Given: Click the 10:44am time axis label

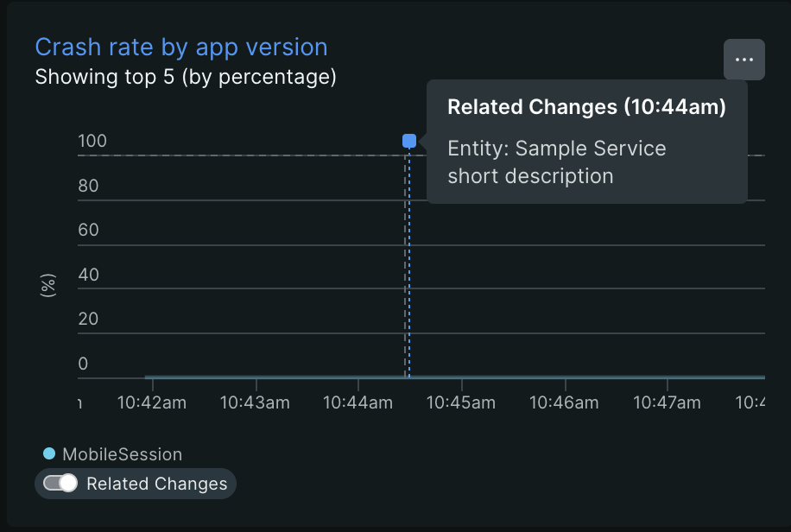Looking at the screenshot, I should [x=358, y=402].
